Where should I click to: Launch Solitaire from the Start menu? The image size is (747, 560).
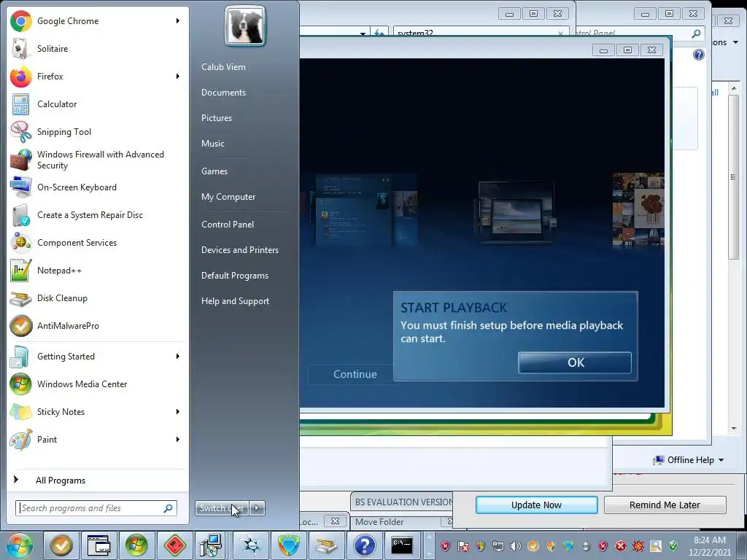coord(97,49)
